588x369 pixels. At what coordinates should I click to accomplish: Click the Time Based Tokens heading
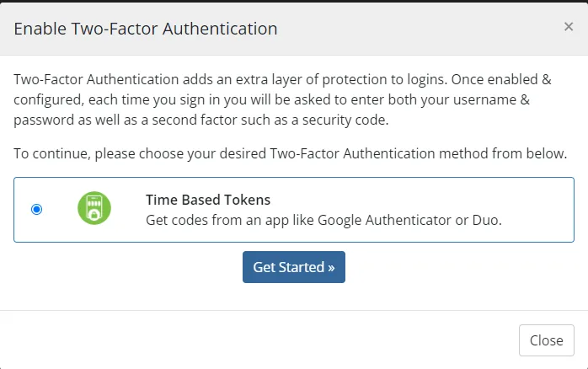[207, 201]
